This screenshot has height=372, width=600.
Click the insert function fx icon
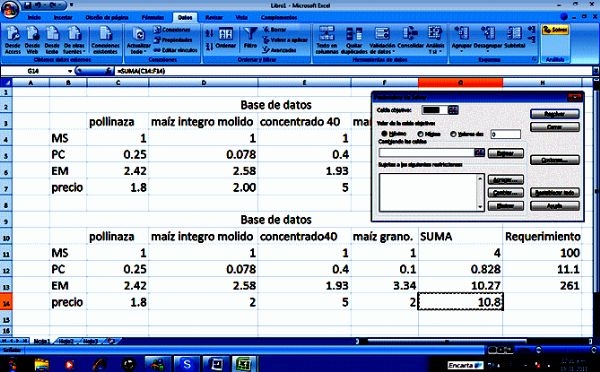pyautogui.click(x=108, y=71)
